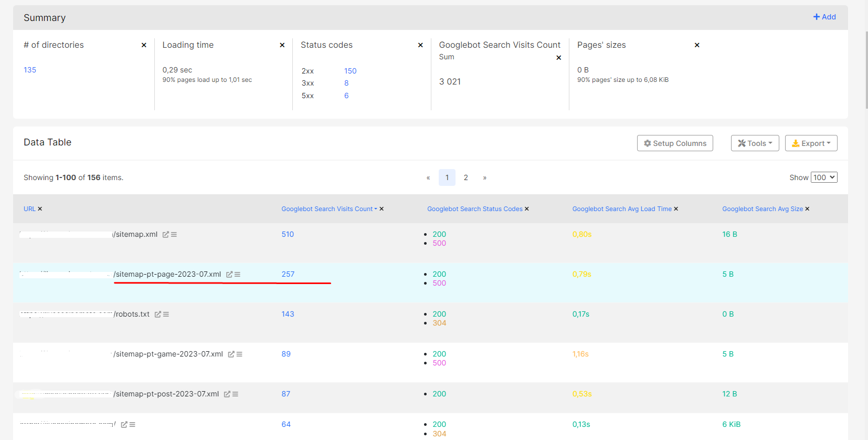Viewport: 868px width, 440px height.
Task: Open the row menu icon for /sitemap.xml
Action: tap(174, 235)
